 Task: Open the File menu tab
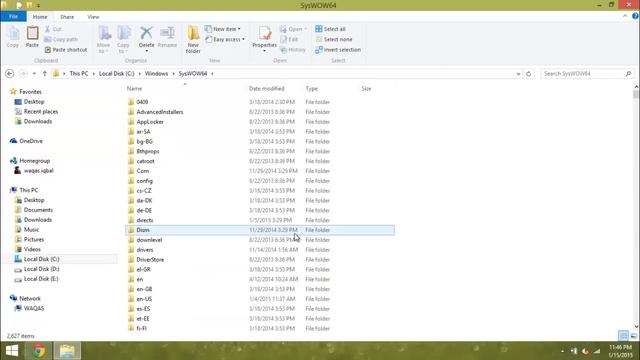13,16
